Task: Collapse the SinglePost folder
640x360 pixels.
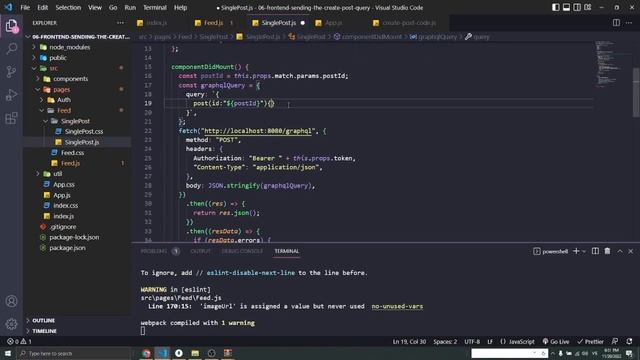Action: (x=75, y=121)
